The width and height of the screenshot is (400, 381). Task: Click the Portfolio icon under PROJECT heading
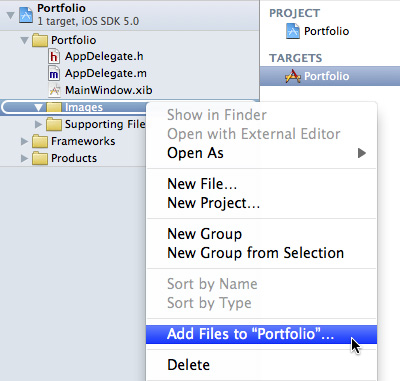293,31
